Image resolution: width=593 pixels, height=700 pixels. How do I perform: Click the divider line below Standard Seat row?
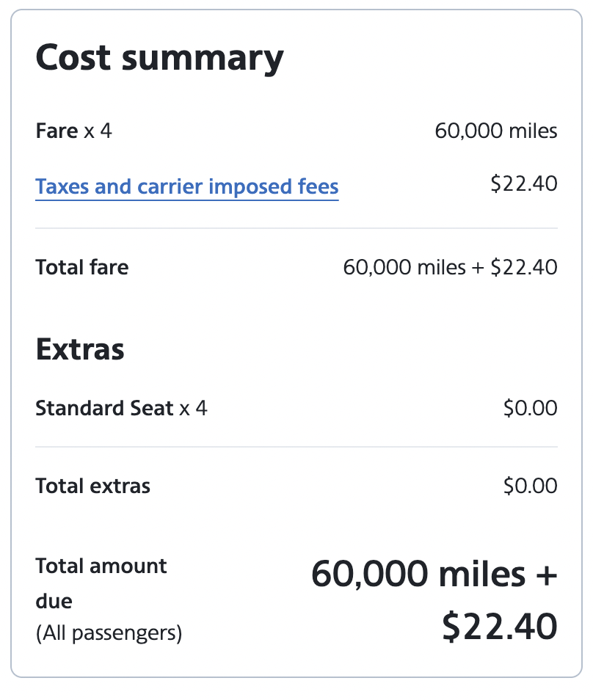click(x=296, y=447)
